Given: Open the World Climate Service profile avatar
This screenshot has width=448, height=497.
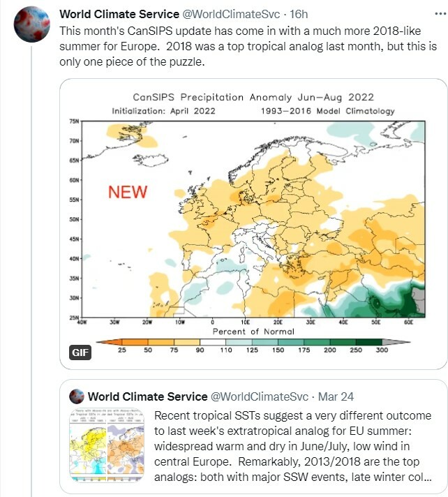Looking at the screenshot, I should (x=31, y=24).
